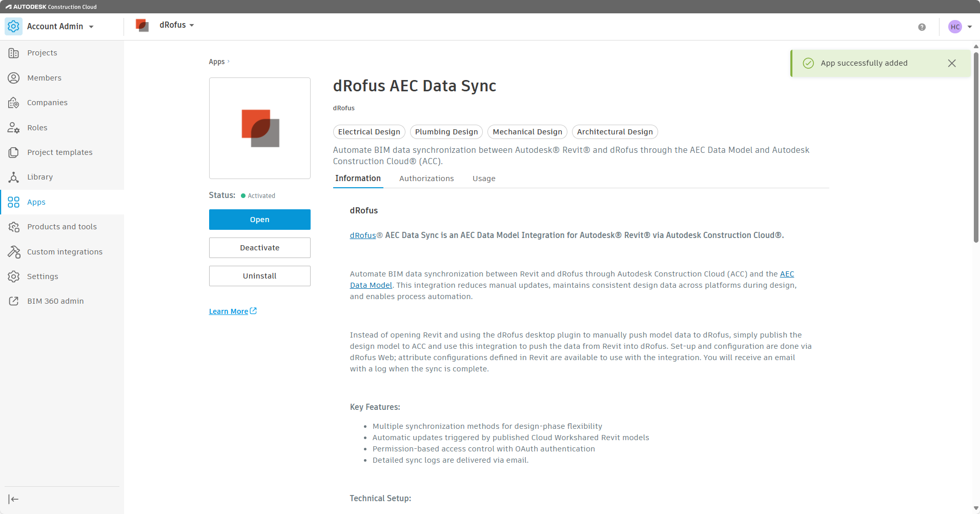Switch to the Usage tab
This screenshot has height=514, width=980.
pyautogui.click(x=483, y=179)
